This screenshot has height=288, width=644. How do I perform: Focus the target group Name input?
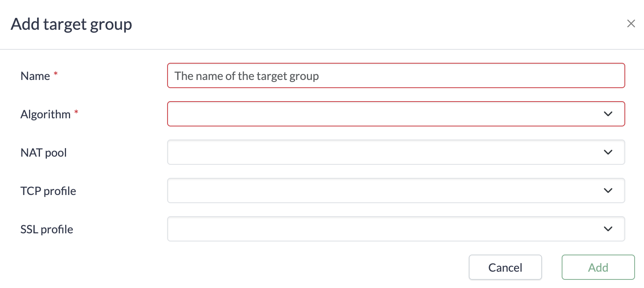click(395, 75)
